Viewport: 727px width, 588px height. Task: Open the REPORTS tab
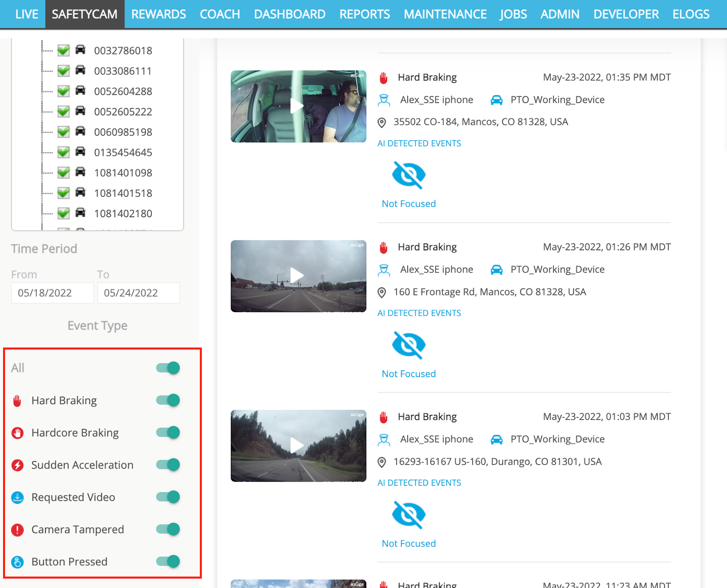point(364,14)
